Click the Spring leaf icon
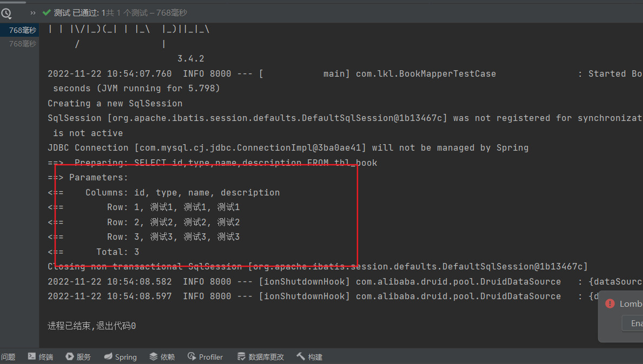The image size is (643, 364). [x=108, y=356]
